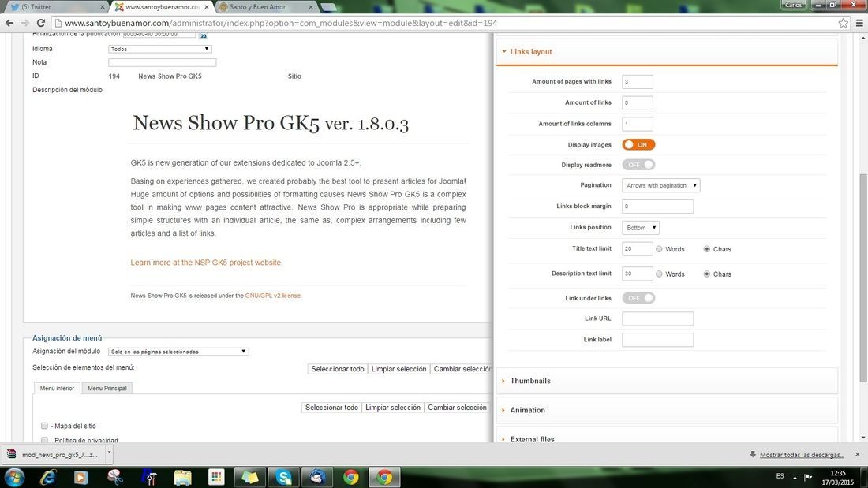Open the Asignación del módulo dropdown
Image resolution: width=868 pixels, height=488 pixels.
tap(178, 352)
